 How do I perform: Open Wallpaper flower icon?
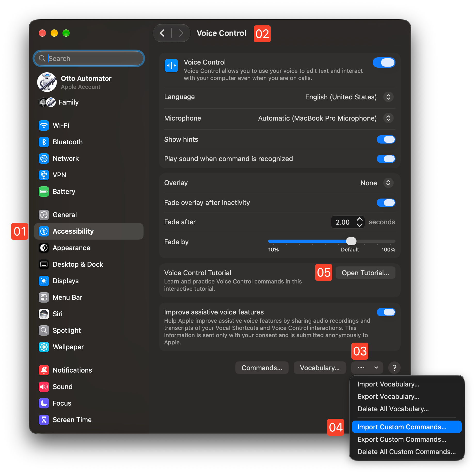click(x=44, y=347)
